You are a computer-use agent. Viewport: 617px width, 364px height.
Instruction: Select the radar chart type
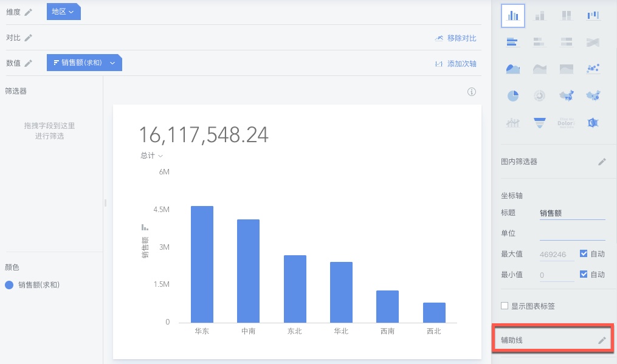tap(593, 123)
